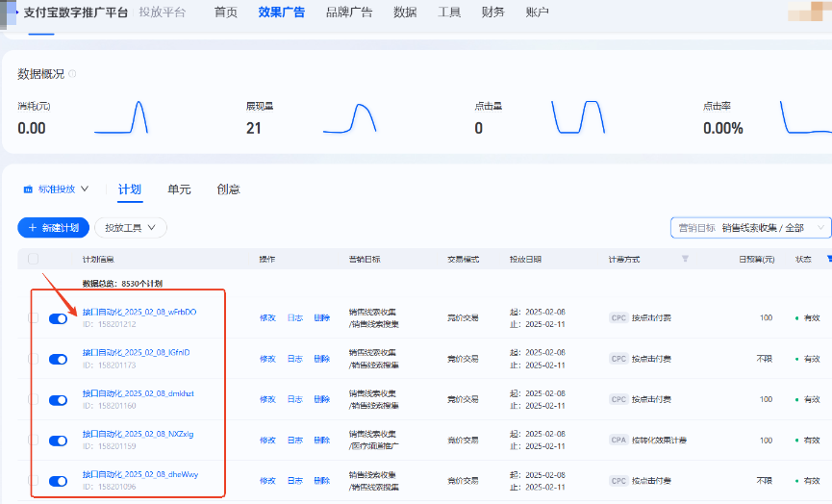The image size is (832, 504).
Task: Open plan link 接口自动化_2025_02_08_dheWwy
Action: pos(140,474)
